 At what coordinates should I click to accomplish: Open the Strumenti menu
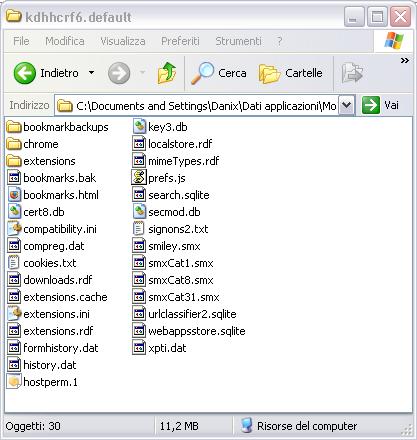click(238, 41)
